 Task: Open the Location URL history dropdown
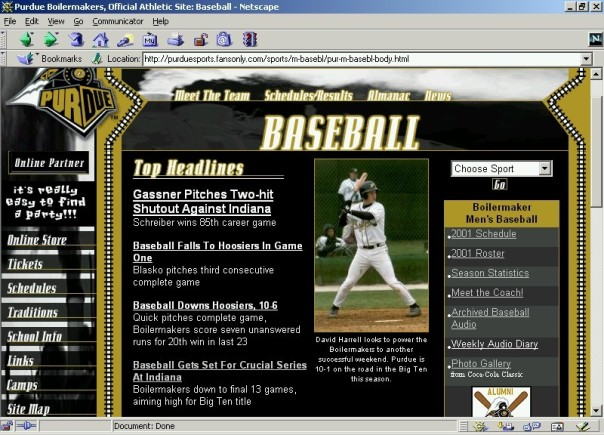click(x=586, y=59)
